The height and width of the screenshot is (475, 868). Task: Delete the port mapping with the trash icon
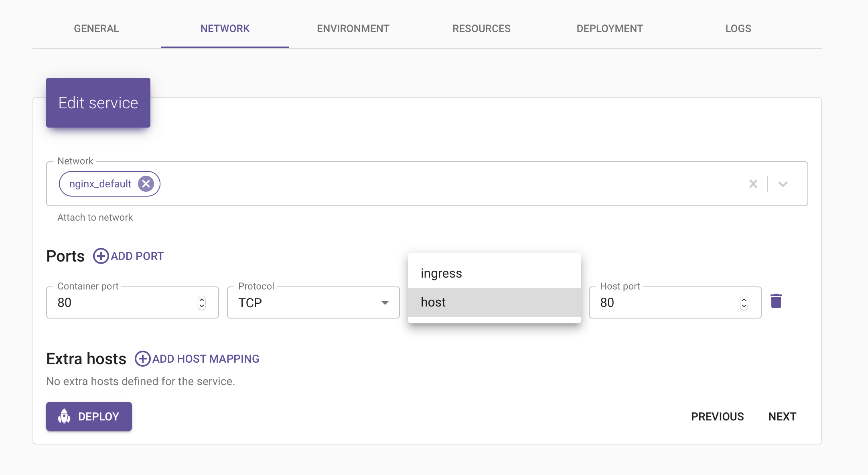click(x=776, y=301)
